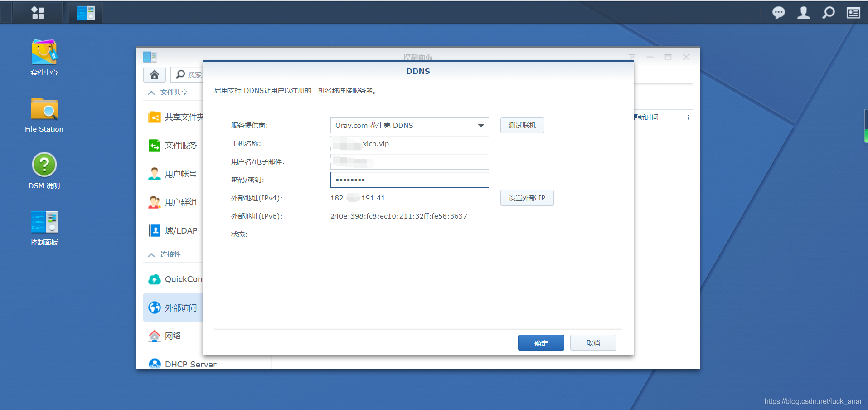This screenshot has height=410, width=868.
Task: Open the notifications chat bubble icon
Action: tap(779, 13)
